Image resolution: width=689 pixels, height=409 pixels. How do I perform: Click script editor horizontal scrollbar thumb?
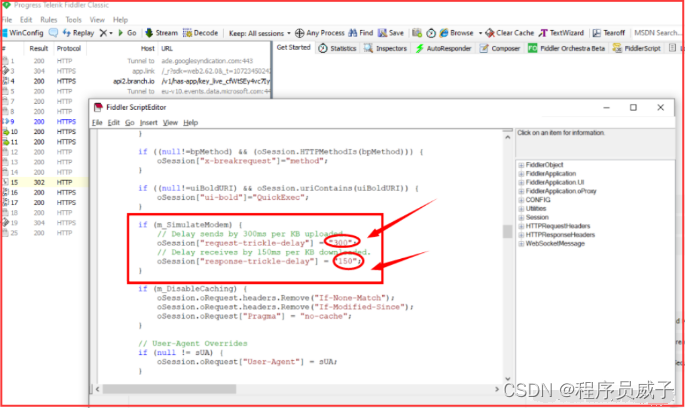point(169,389)
